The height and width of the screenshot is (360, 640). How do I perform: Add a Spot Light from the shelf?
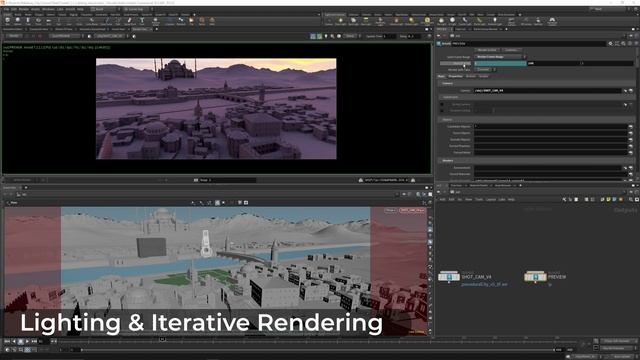353,21
